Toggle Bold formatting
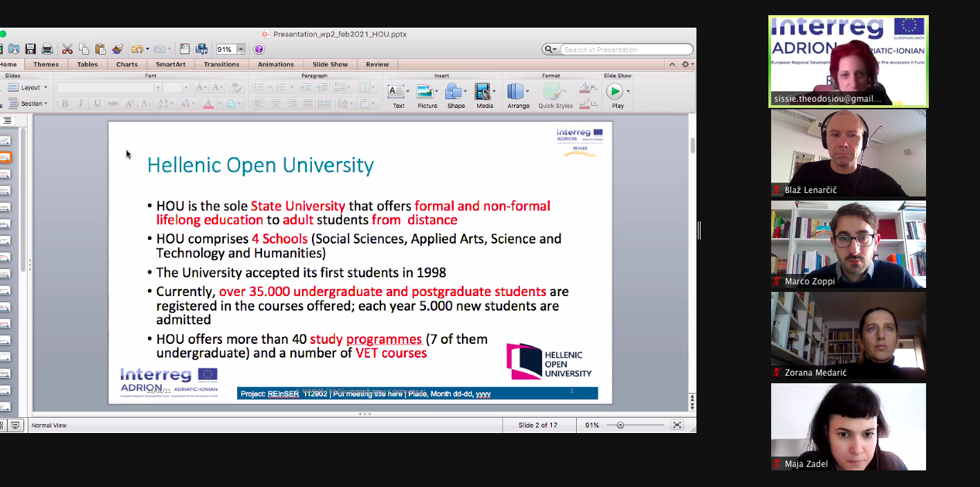Viewport: 980px width, 487px height. [x=64, y=104]
